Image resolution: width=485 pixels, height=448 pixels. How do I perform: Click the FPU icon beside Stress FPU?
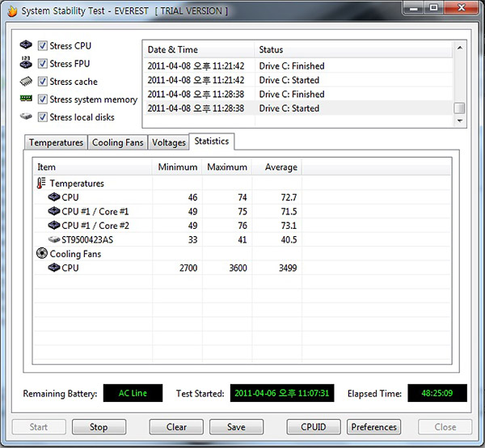pyautogui.click(x=26, y=62)
